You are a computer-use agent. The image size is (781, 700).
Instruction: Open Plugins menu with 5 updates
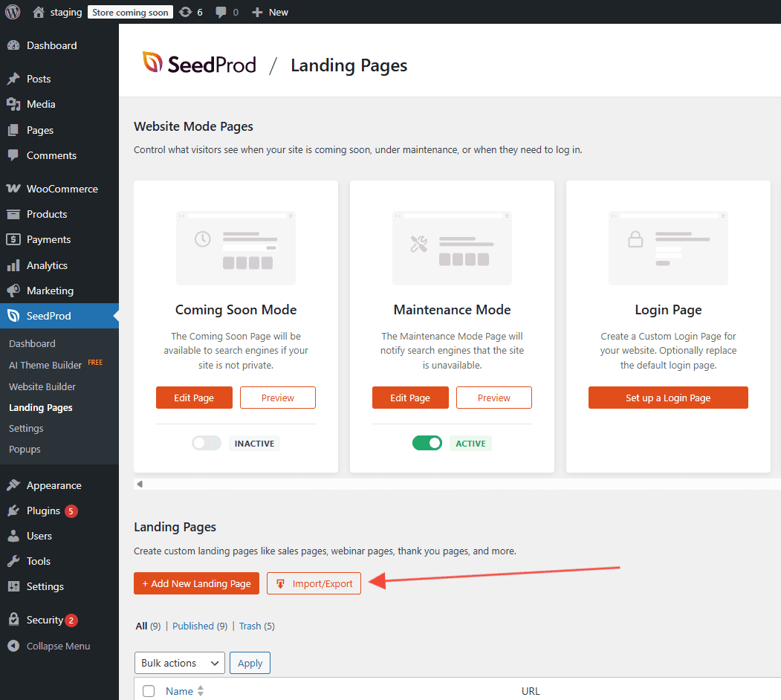pos(44,511)
